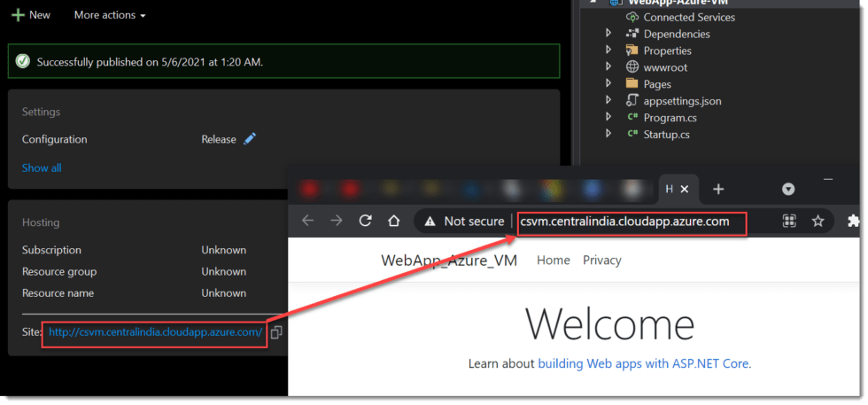
Task: Click the green published success checkmark icon
Action: [x=23, y=61]
